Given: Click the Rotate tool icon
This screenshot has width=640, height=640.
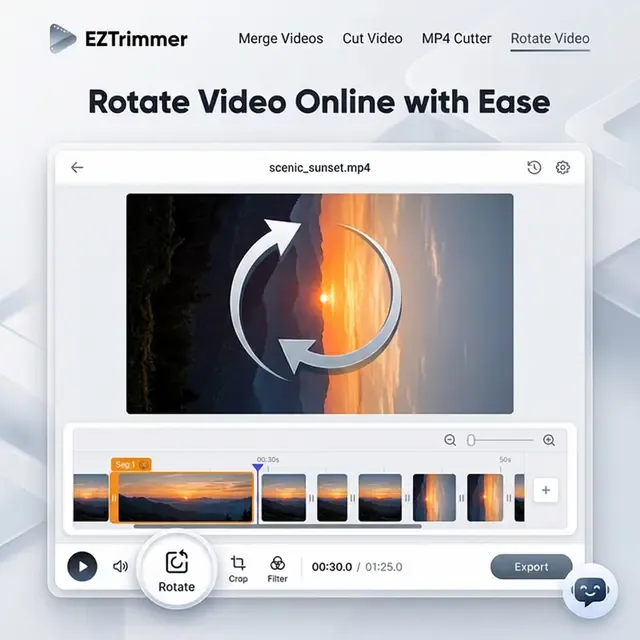Looking at the screenshot, I should 176,562.
